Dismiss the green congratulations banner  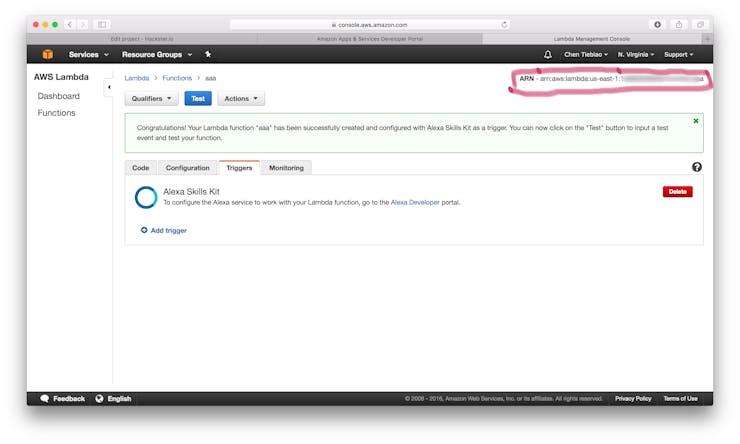point(696,121)
